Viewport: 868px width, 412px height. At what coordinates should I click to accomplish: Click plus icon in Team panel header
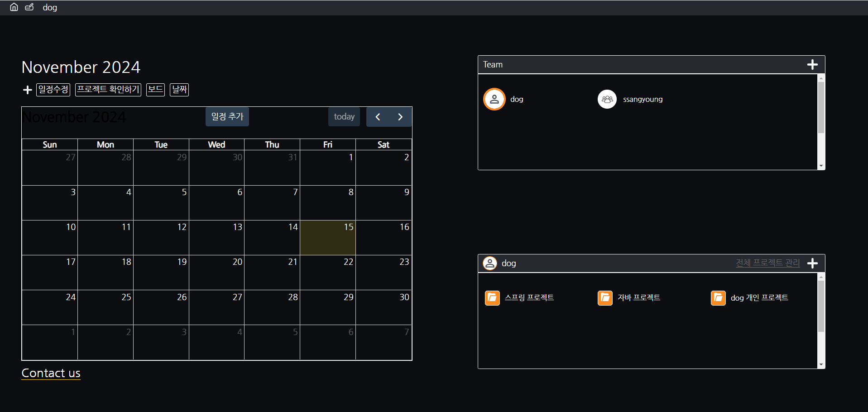coord(812,65)
